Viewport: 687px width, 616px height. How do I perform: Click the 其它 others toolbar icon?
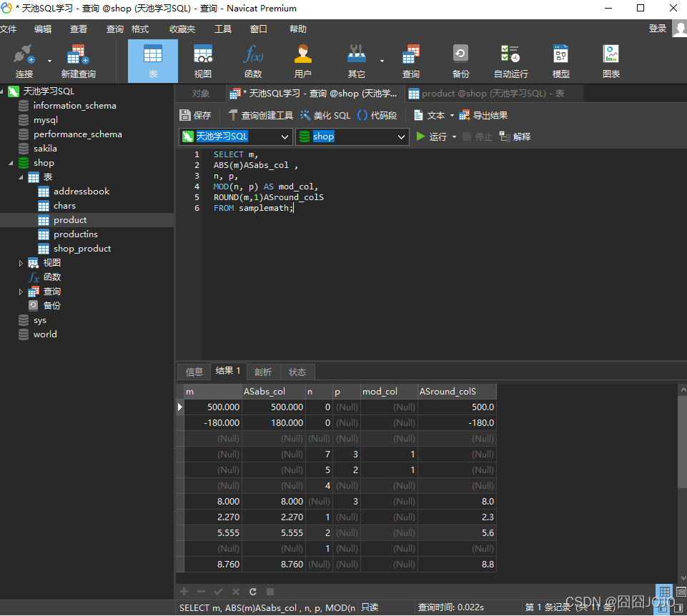click(356, 61)
